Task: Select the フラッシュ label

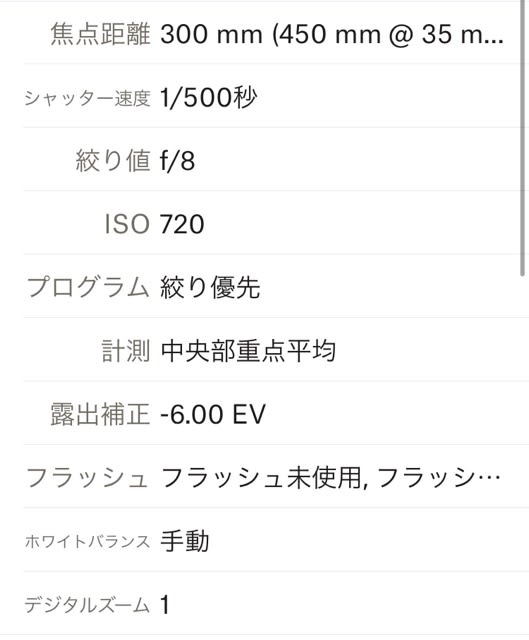Action: tap(87, 478)
